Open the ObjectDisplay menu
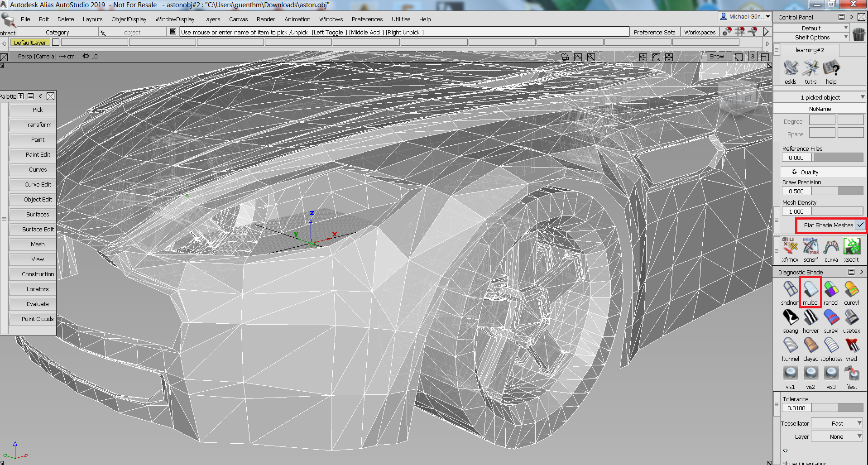 129,19
